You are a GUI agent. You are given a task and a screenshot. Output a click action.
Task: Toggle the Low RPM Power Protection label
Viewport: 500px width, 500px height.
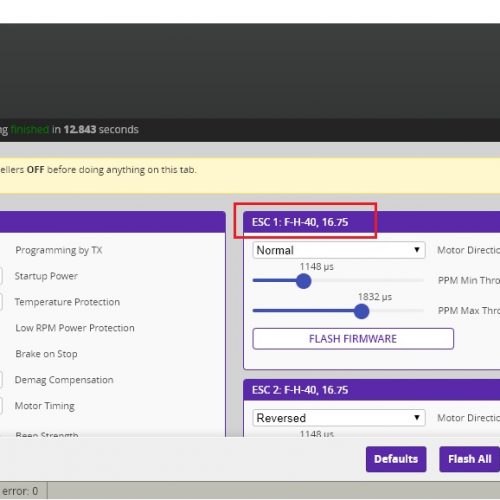coord(75,328)
